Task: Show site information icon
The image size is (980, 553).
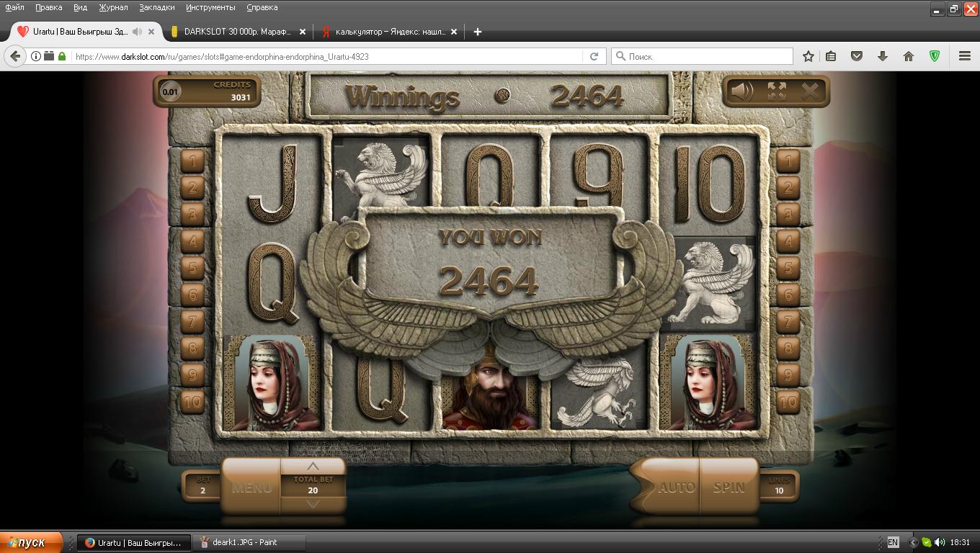Action: click(36, 56)
